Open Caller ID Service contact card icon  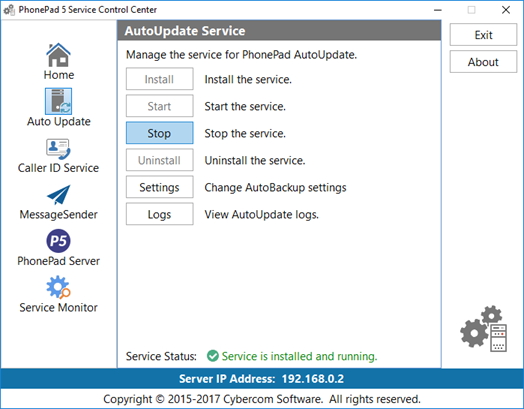(58, 149)
